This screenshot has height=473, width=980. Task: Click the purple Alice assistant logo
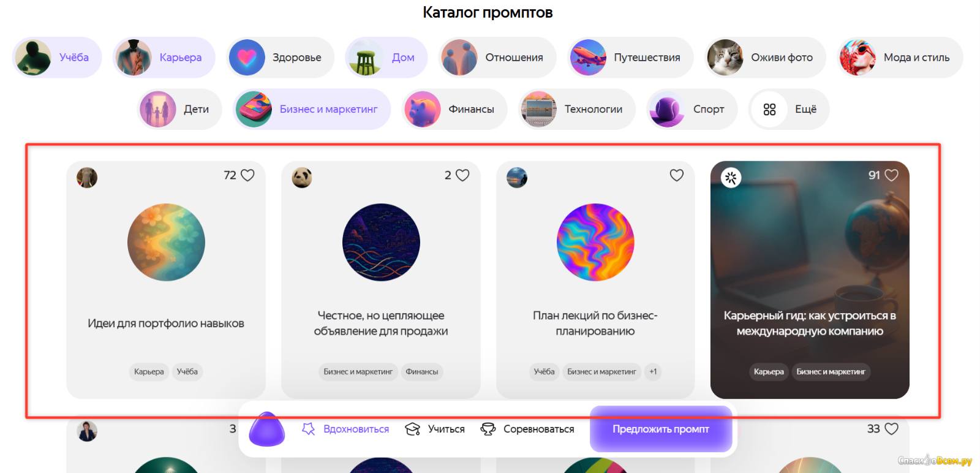267,429
